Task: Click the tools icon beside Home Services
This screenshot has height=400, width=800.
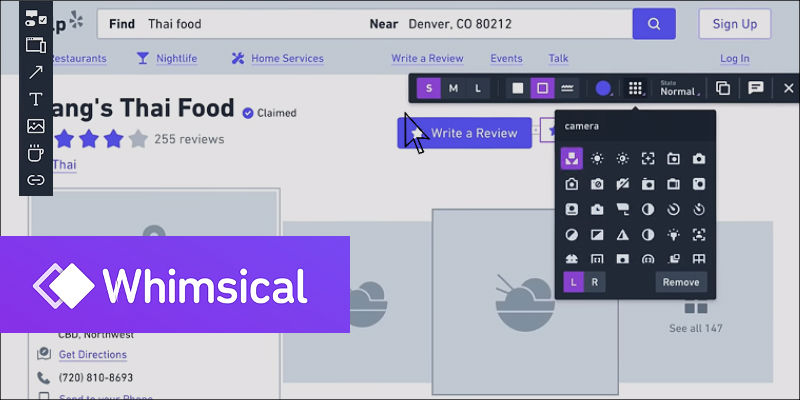Action: (238, 58)
